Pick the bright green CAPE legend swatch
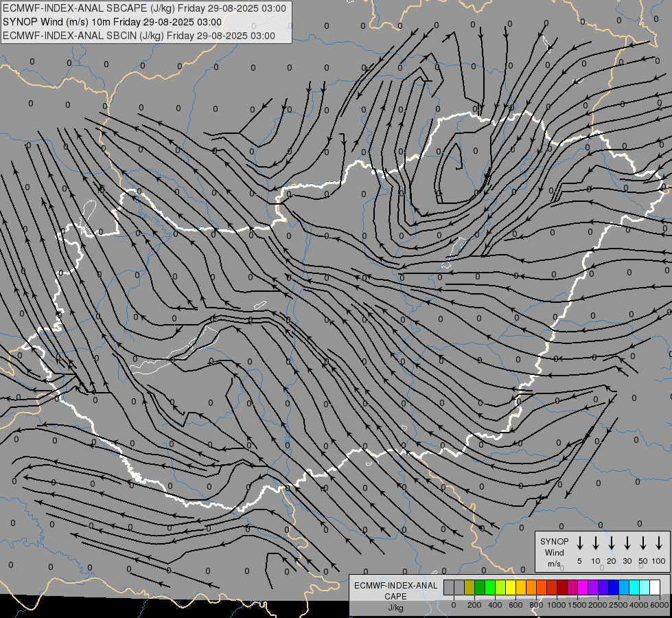 (490, 587)
